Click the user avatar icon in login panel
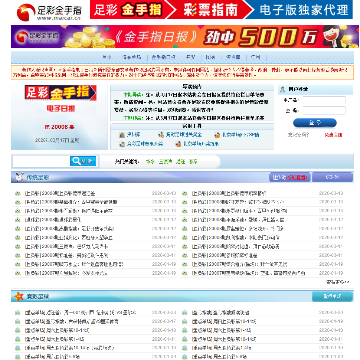 point(282,89)
